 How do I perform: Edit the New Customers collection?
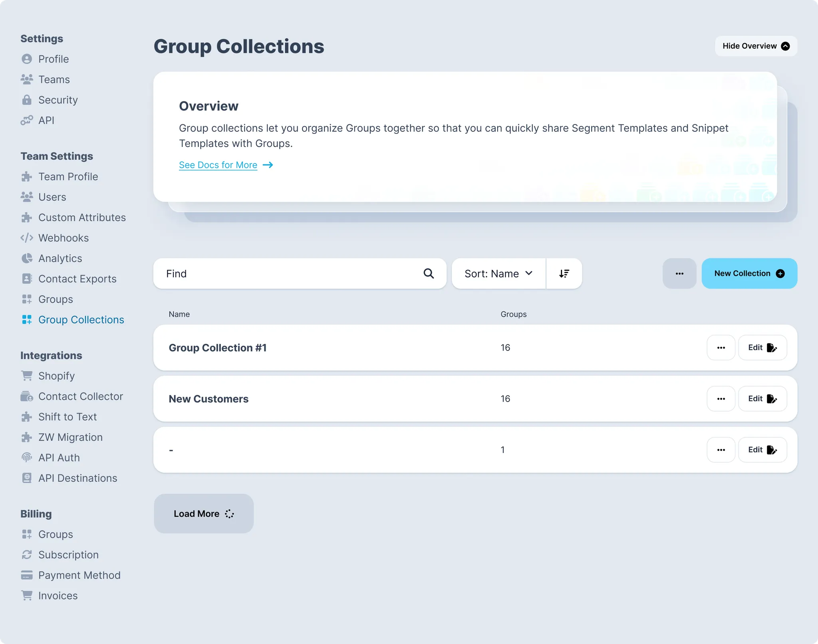point(762,399)
